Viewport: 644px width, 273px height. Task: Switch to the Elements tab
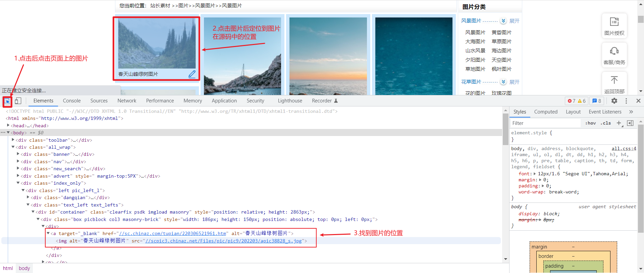coord(43,101)
